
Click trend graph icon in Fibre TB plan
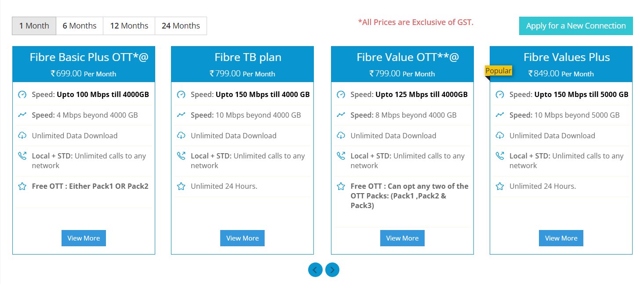(x=181, y=115)
